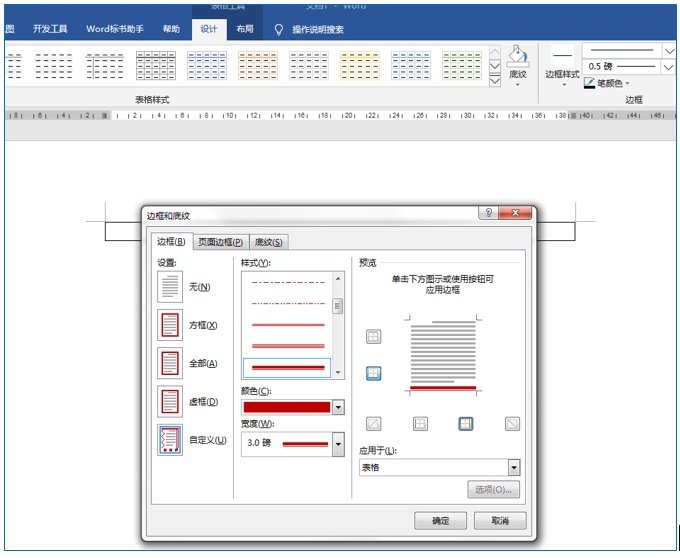Apply the plain black grid table style
The width and height of the screenshot is (680, 558).
[x=156, y=65]
